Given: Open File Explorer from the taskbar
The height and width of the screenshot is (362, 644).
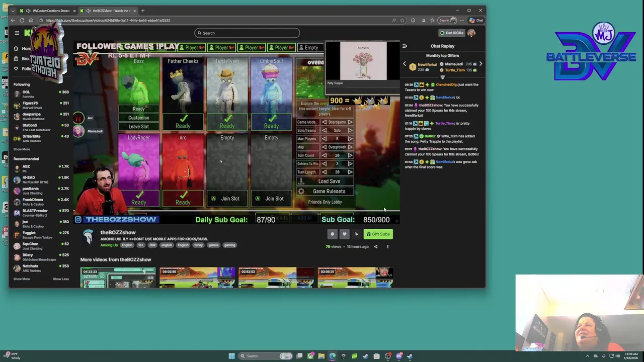Looking at the screenshot, I should (321, 356).
